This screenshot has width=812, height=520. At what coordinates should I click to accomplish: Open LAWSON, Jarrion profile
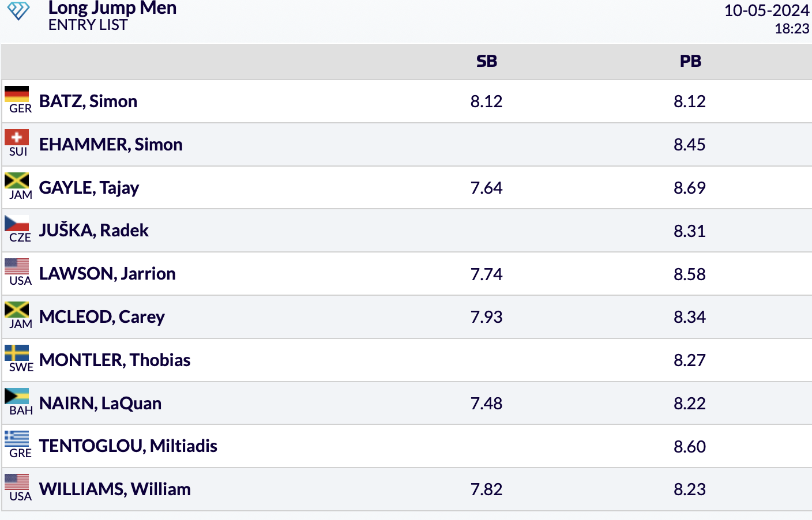(107, 274)
